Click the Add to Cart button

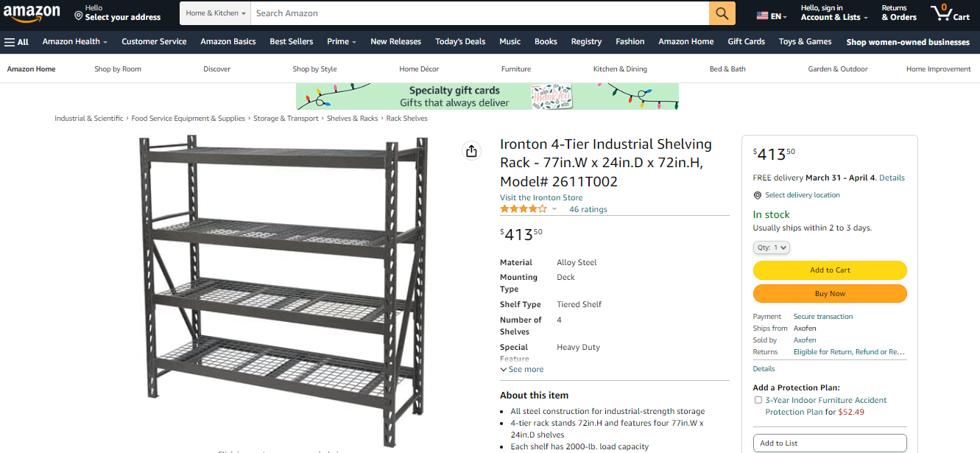click(830, 270)
